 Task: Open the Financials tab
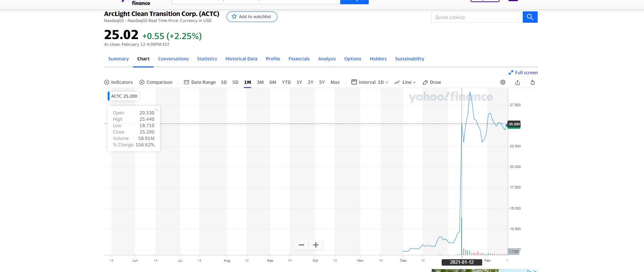point(299,59)
